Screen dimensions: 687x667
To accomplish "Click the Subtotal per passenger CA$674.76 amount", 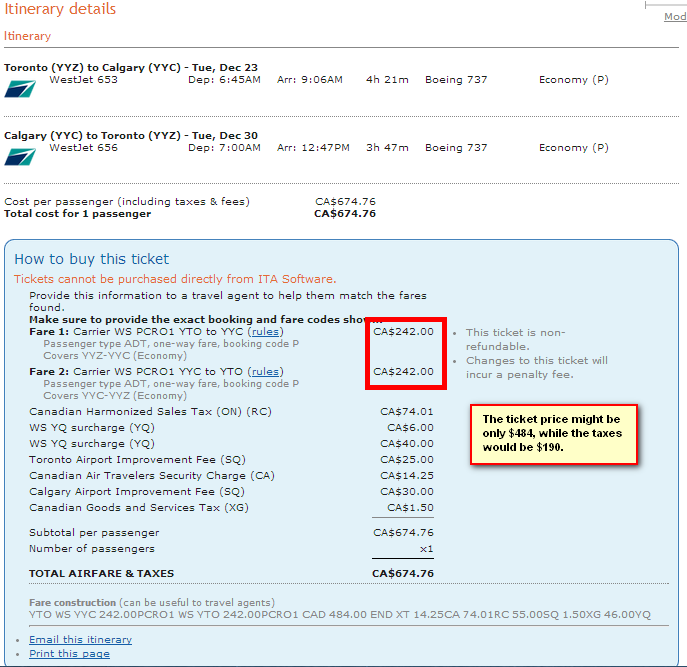I will click(404, 533).
